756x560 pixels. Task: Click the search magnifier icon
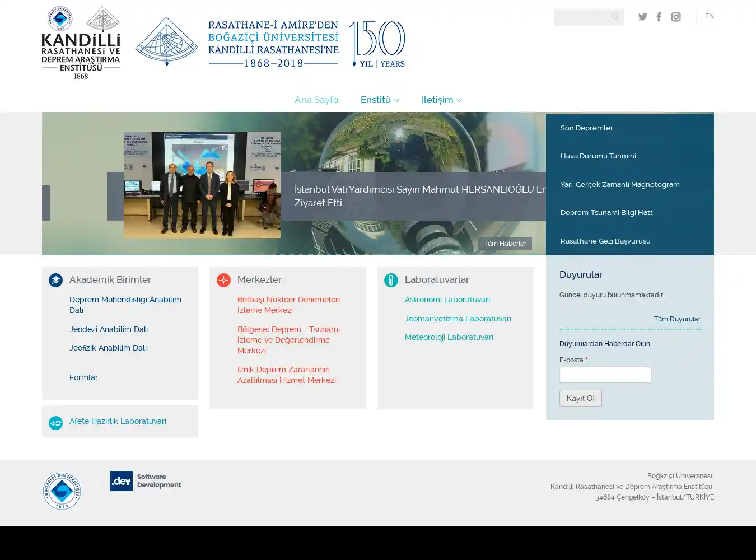(x=615, y=17)
